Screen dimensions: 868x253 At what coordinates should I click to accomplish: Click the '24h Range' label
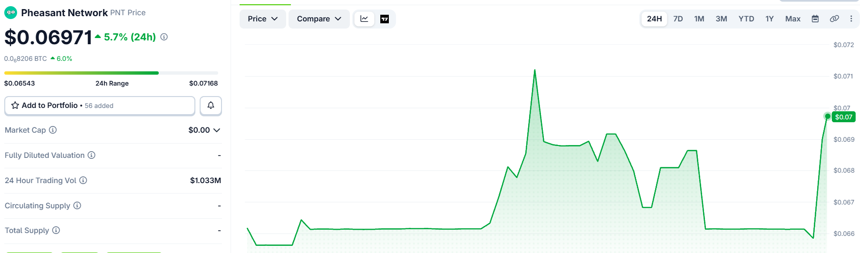coord(112,83)
